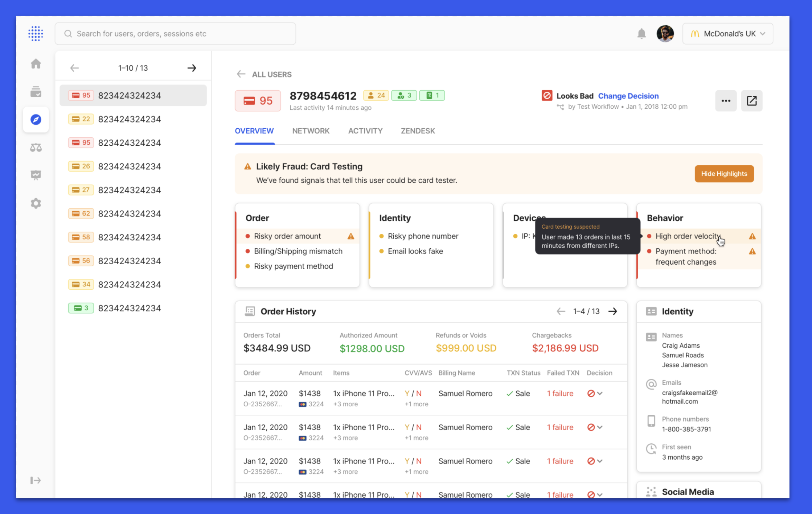
Task: Click 1 failure in first order row
Action: point(560,393)
